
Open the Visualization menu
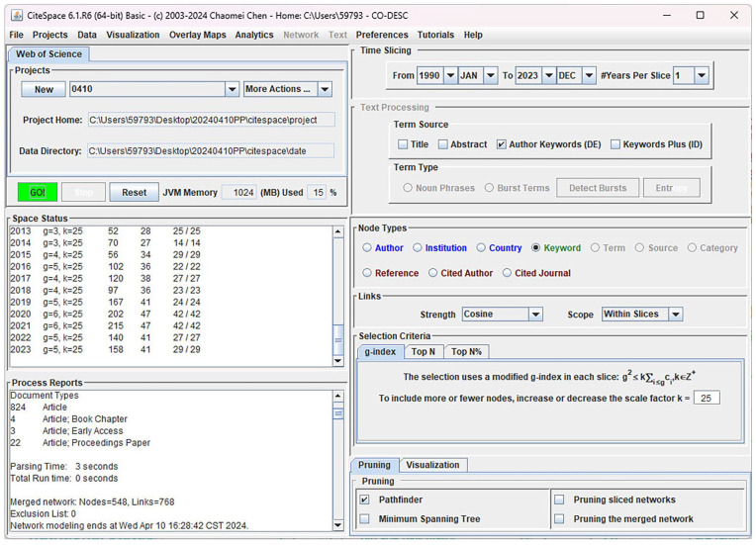[133, 35]
